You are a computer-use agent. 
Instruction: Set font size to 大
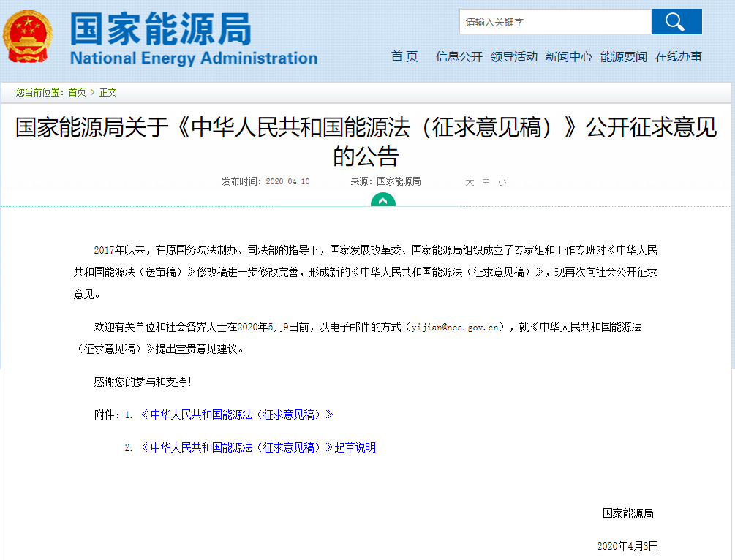tap(470, 181)
